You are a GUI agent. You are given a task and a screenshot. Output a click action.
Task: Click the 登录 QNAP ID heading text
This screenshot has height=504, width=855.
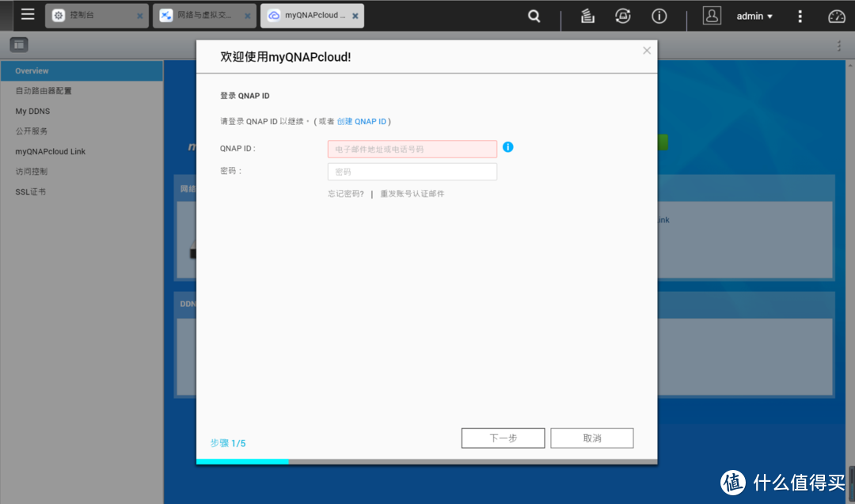coord(245,96)
